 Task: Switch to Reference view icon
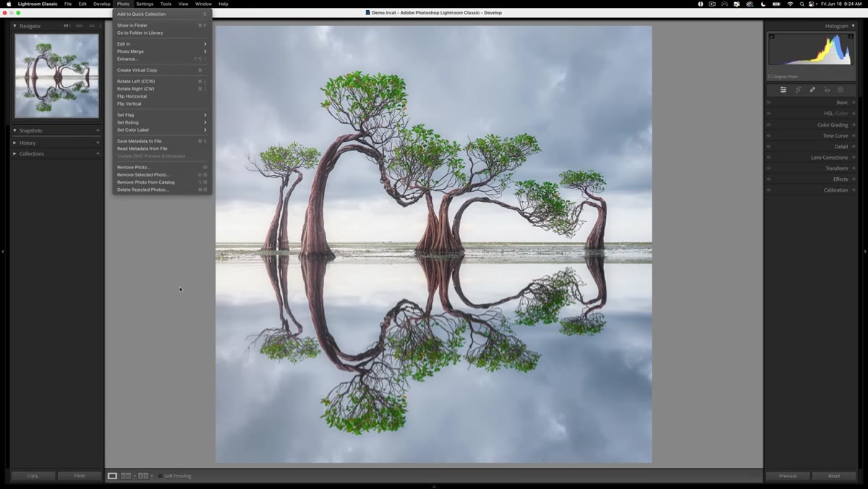tap(126, 476)
